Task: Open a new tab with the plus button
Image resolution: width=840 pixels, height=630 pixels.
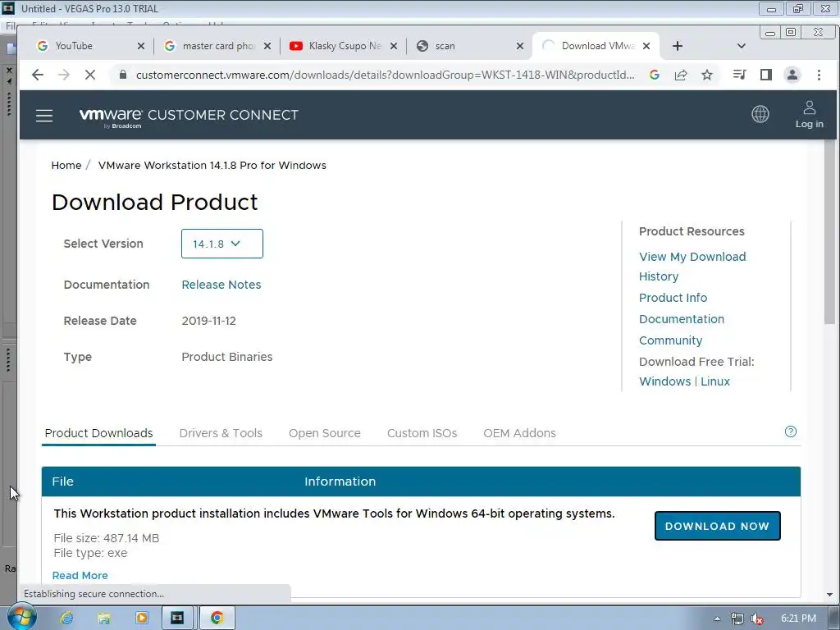Action: [x=677, y=46]
